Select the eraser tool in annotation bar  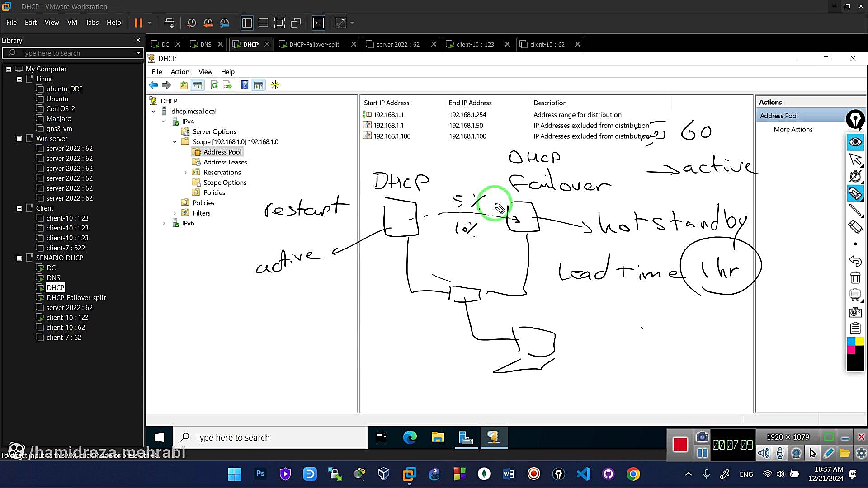click(855, 226)
